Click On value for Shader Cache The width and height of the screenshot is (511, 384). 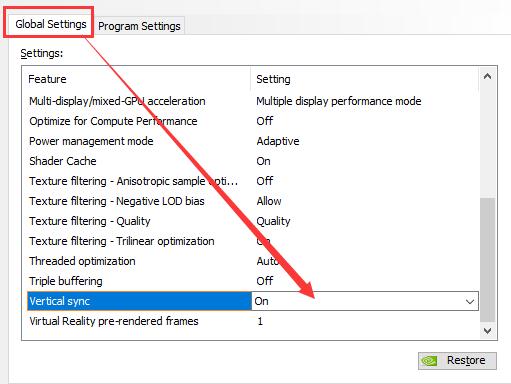(x=263, y=161)
